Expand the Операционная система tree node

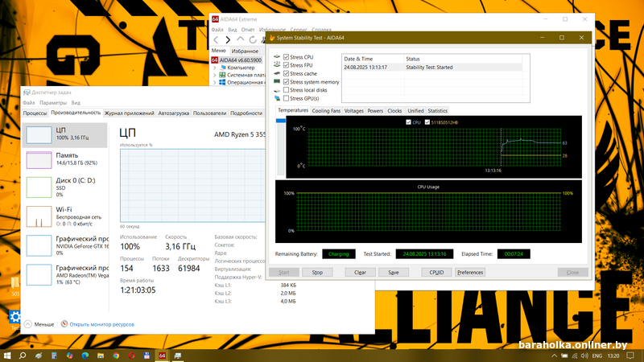tap(215, 83)
